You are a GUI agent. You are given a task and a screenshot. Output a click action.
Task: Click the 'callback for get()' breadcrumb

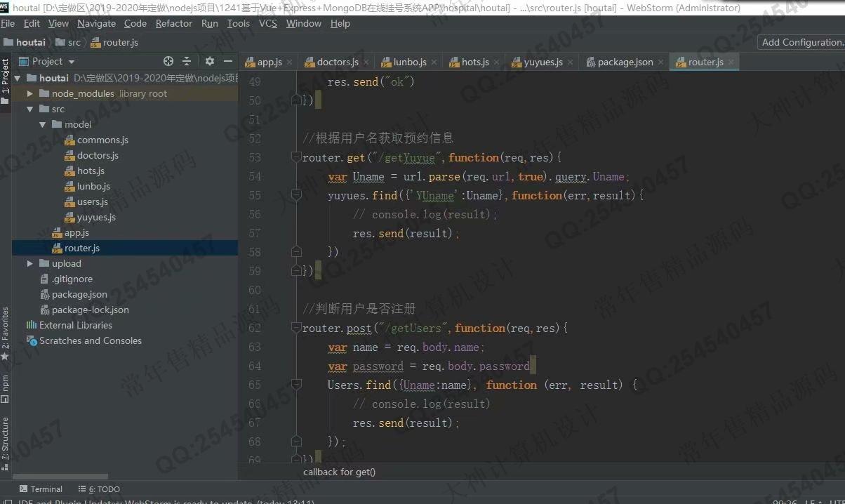tap(339, 472)
